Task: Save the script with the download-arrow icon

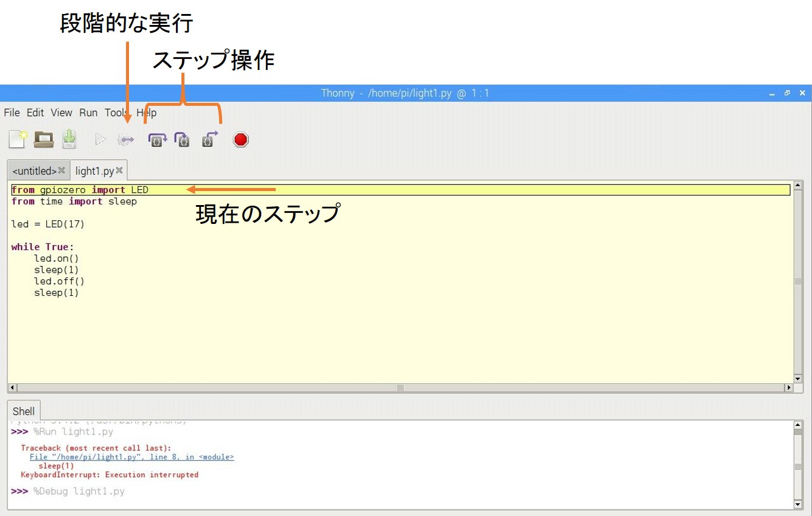Action: (x=69, y=139)
